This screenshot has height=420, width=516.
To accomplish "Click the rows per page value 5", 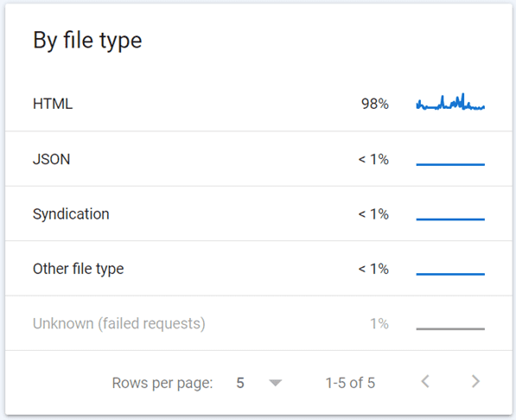I will point(240,383).
